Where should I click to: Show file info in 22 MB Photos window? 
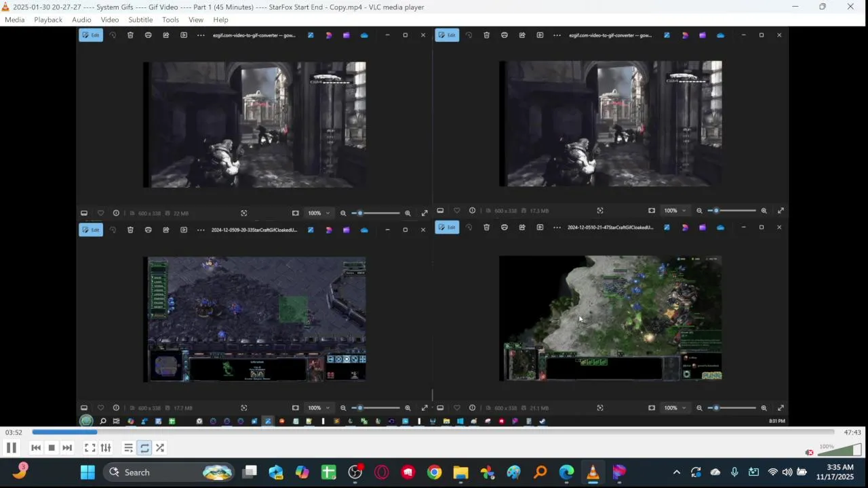(116, 213)
